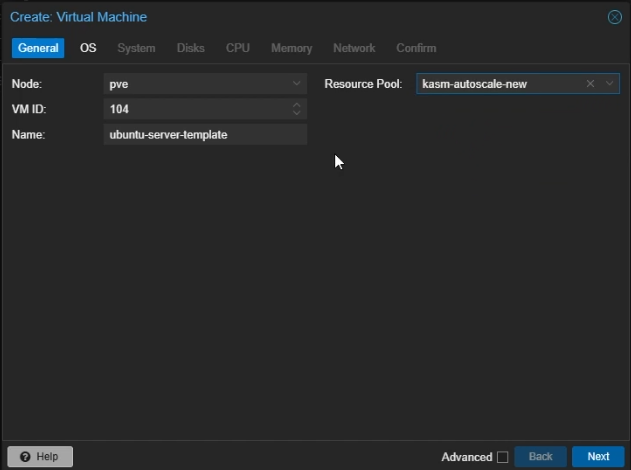Image resolution: width=631 pixels, height=470 pixels.
Task: Go to the Network tab
Action: 354,48
